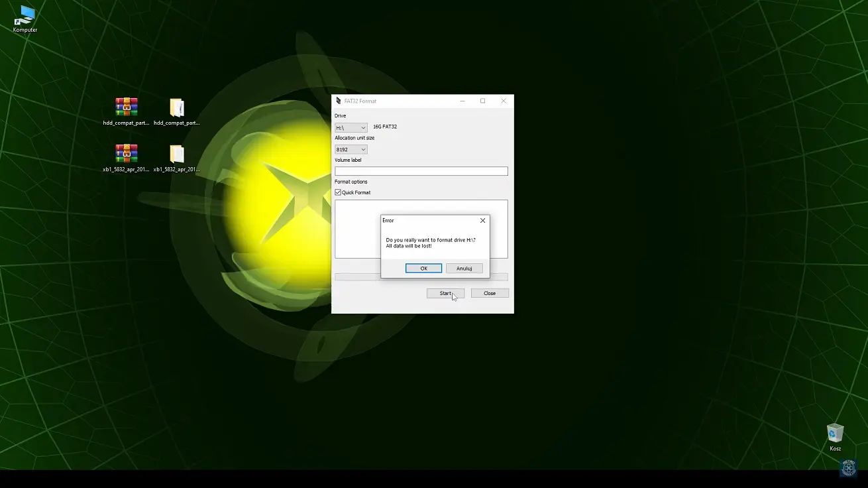
Task: Select the hdd_compat_part WinRAR archive icon
Action: (x=126, y=108)
